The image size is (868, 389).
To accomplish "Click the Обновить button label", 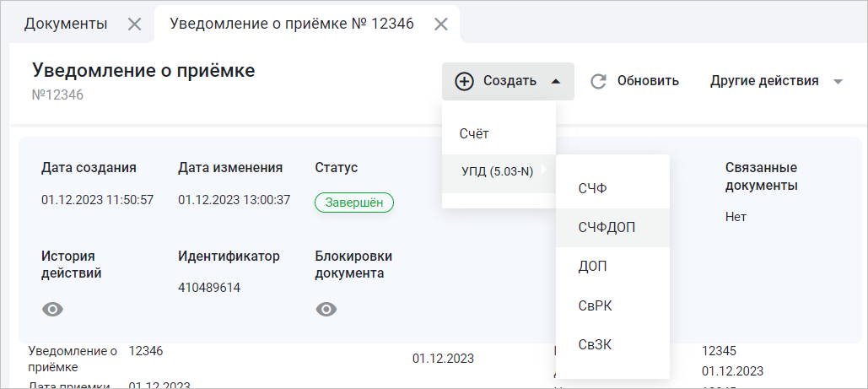I will pyautogui.click(x=648, y=81).
